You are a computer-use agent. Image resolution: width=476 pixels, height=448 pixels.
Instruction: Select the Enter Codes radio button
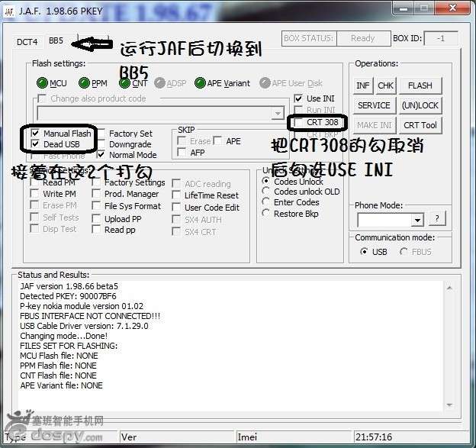(x=266, y=202)
